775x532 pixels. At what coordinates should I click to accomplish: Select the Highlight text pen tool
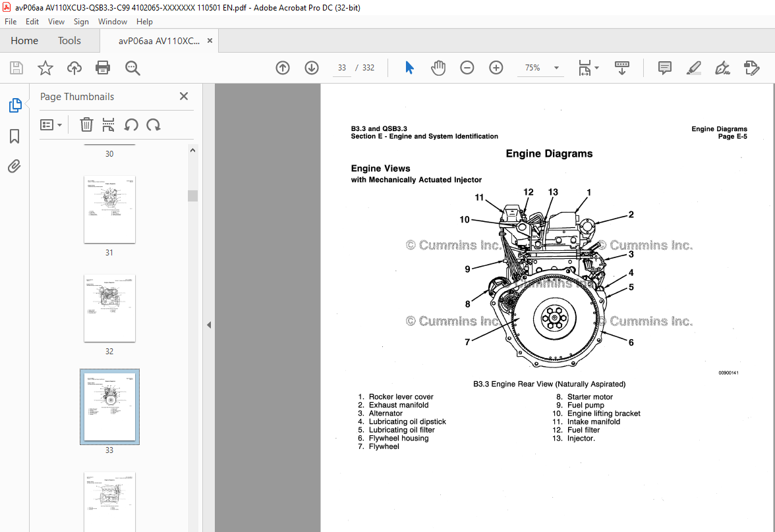pyautogui.click(x=694, y=68)
